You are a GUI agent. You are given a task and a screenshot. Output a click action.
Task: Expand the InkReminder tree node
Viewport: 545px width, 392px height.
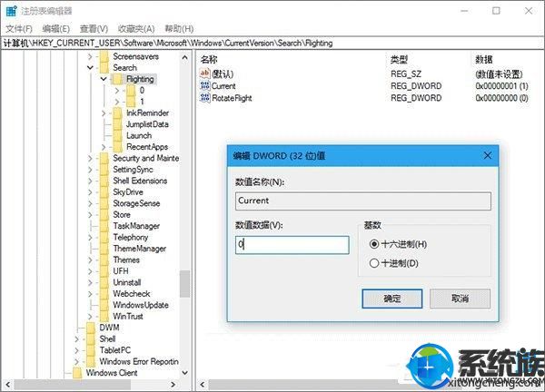tap(104, 113)
